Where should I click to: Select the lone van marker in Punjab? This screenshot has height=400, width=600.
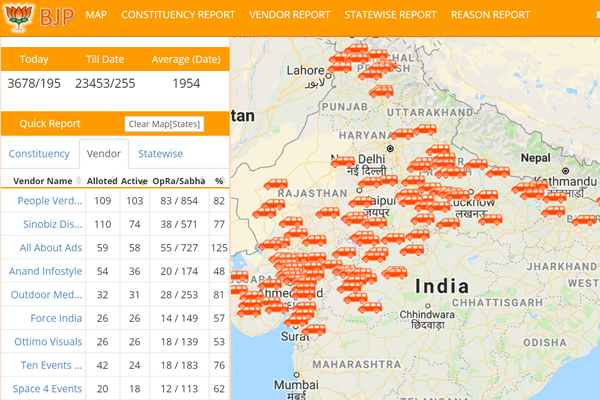(x=381, y=91)
